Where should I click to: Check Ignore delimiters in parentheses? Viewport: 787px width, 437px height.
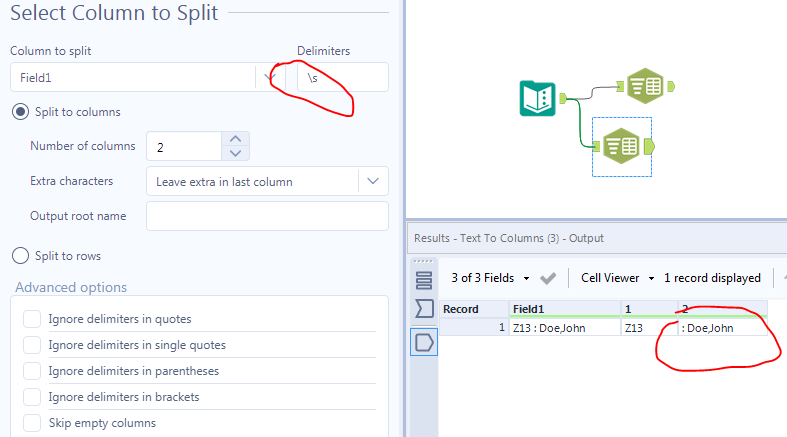click(x=32, y=371)
